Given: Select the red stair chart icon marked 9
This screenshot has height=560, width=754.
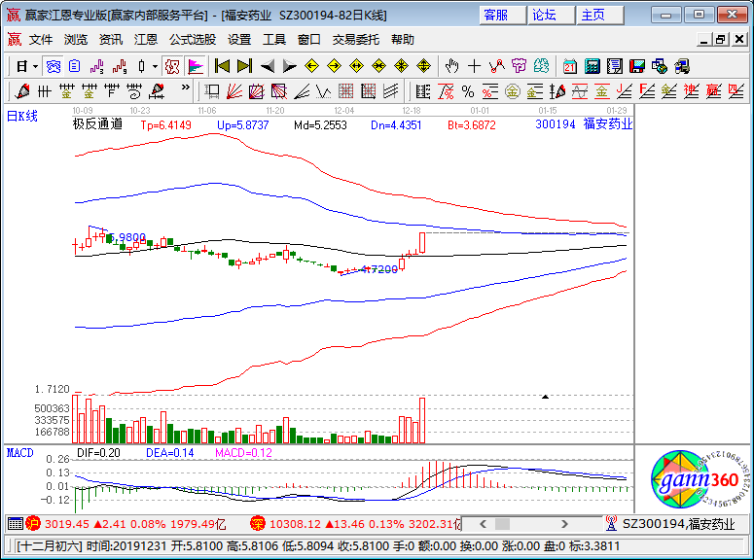Looking at the screenshot, I should (x=120, y=66).
